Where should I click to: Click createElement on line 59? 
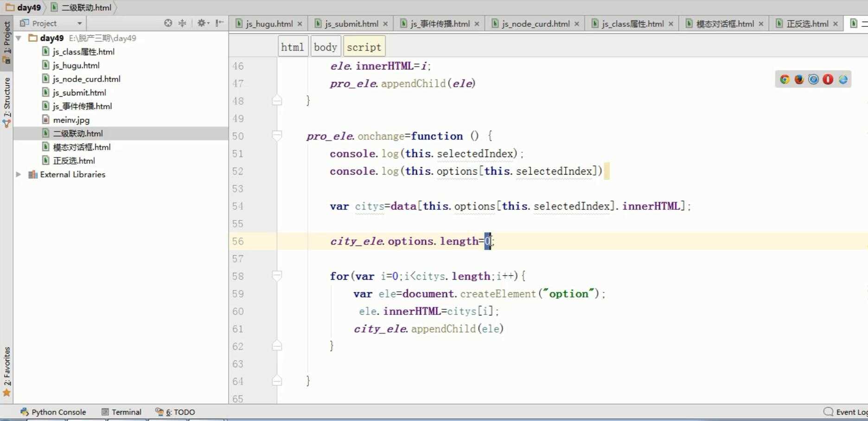point(498,294)
